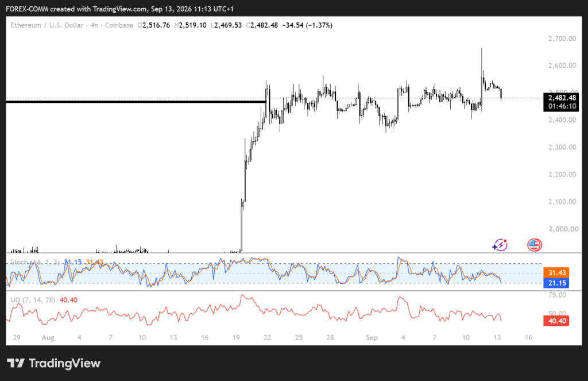Click the US flag economic event icon
The height and width of the screenshot is (381, 588).
click(x=535, y=245)
